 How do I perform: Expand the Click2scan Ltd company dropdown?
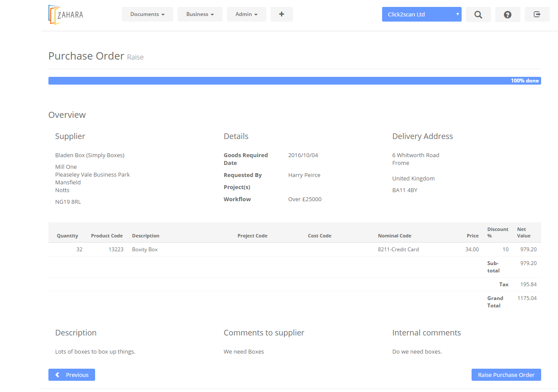tap(421, 14)
